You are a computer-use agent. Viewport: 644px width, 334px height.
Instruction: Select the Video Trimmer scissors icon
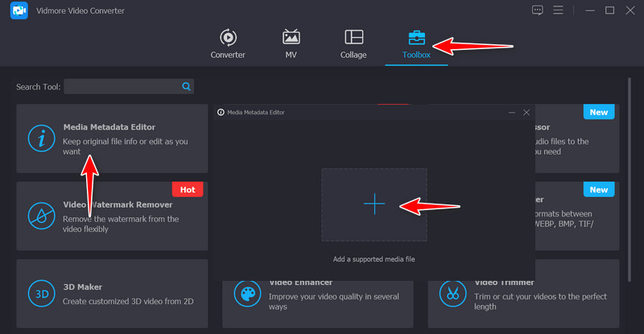pos(452,291)
